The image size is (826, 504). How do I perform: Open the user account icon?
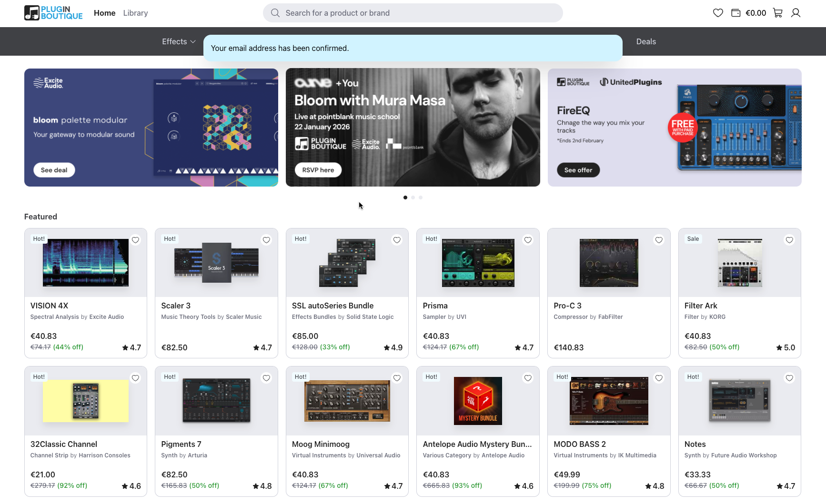(x=796, y=13)
